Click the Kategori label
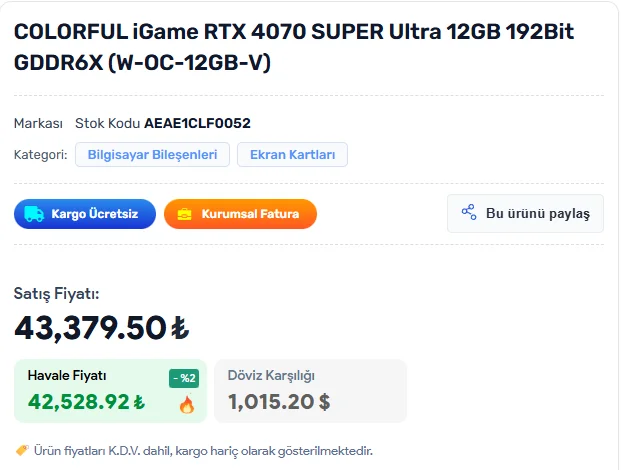 [40, 155]
